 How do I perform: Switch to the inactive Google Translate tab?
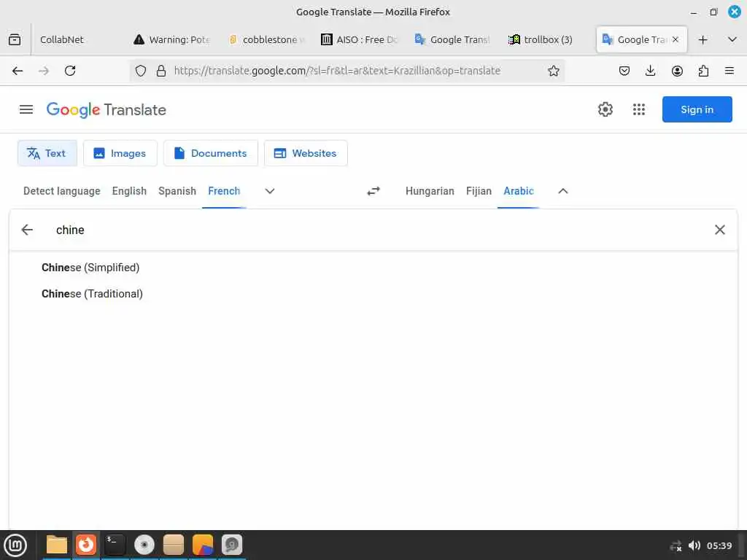click(453, 39)
